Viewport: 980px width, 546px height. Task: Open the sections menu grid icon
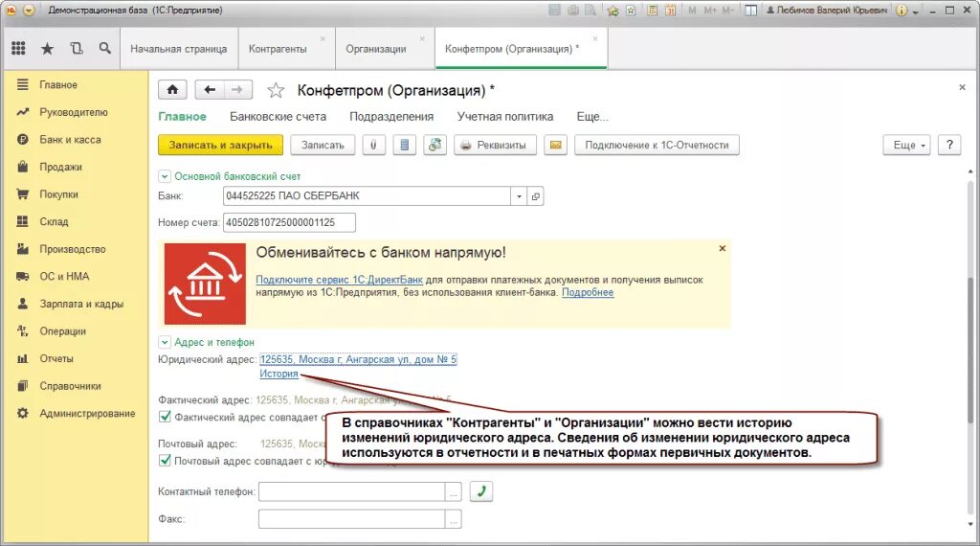19,48
